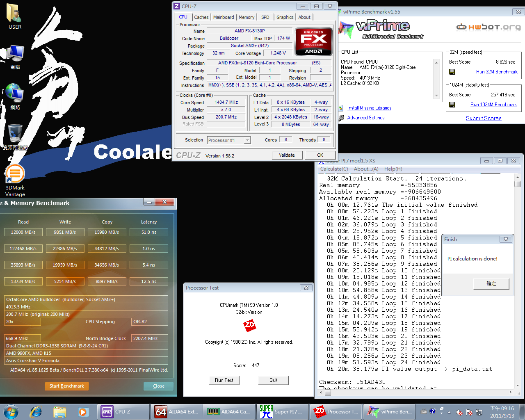Image resolution: width=525 pixels, height=420 pixels.
Task: Click the Super PI horizontal scrollbar
Action: click(416, 393)
